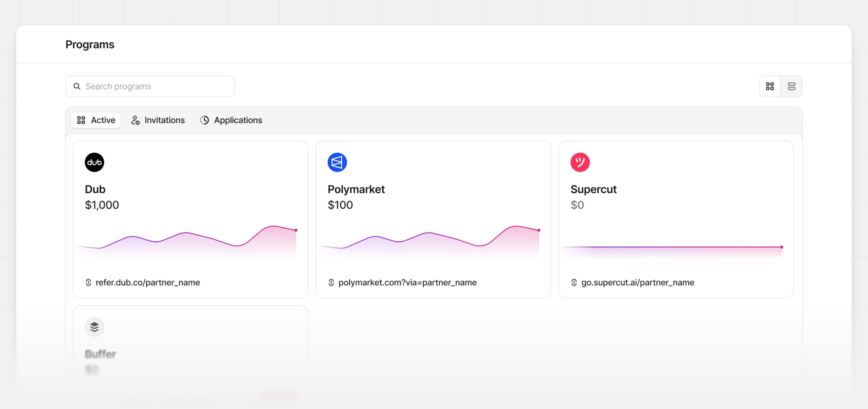The image size is (868, 409).
Task: Click the Polymarket earnings chart
Action: tap(429, 242)
